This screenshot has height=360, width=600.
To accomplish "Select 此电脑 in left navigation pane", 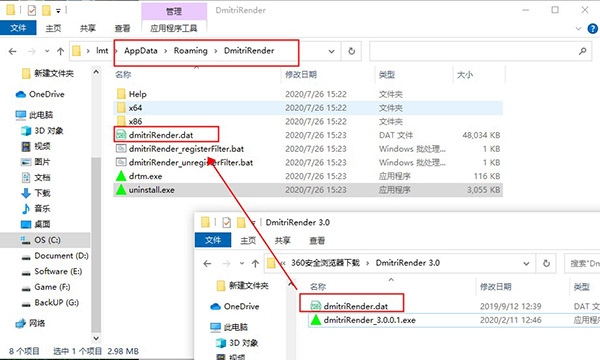I will tap(41, 115).
